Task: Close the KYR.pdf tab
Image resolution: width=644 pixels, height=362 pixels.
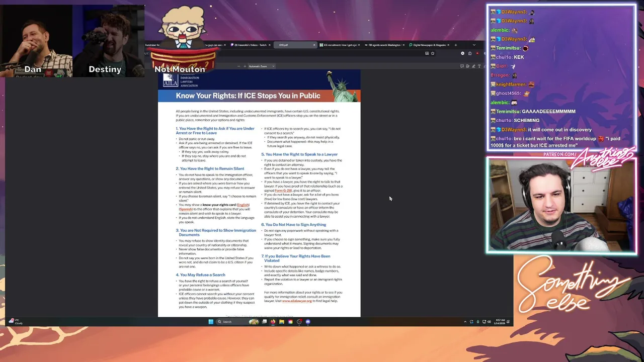Action: pos(314,45)
